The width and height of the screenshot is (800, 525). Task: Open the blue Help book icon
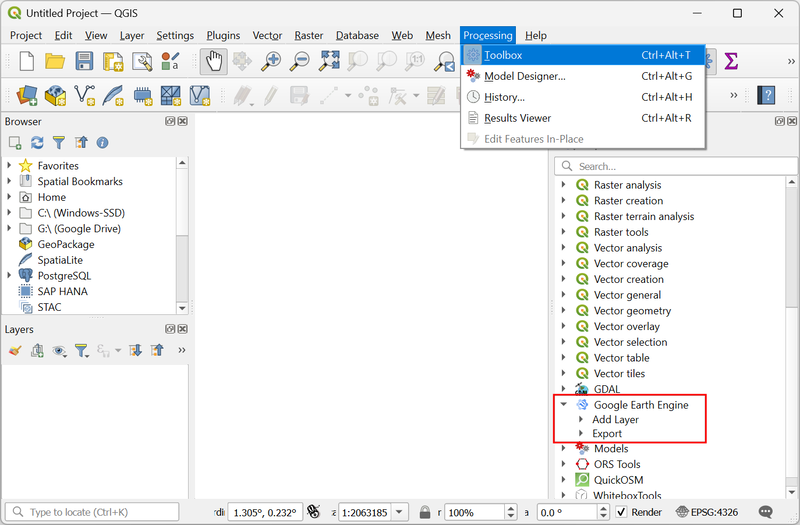tap(766, 95)
